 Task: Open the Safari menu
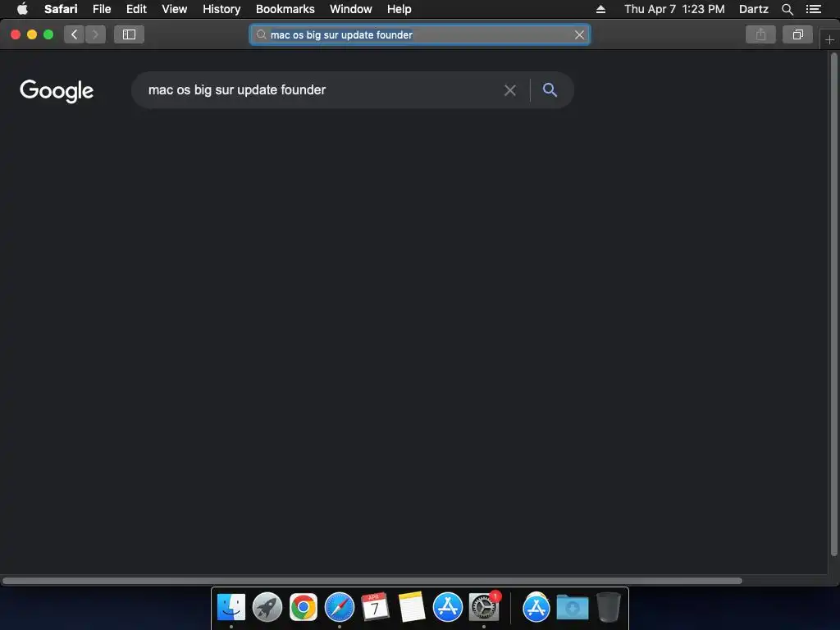point(61,9)
